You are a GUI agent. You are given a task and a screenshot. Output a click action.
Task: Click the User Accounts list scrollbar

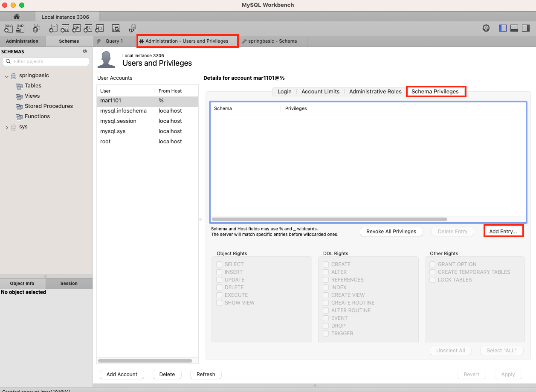145,360
